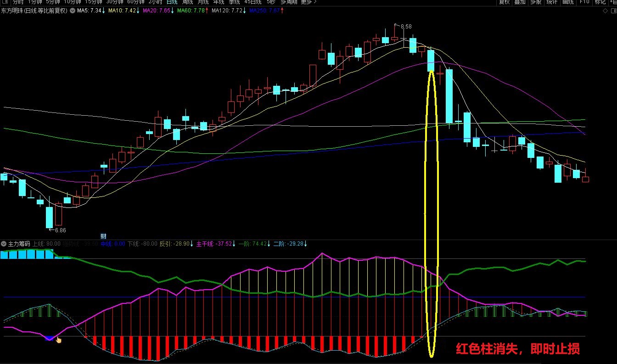Select the 15分钟 period tab

pyautogui.click(x=93, y=2)
